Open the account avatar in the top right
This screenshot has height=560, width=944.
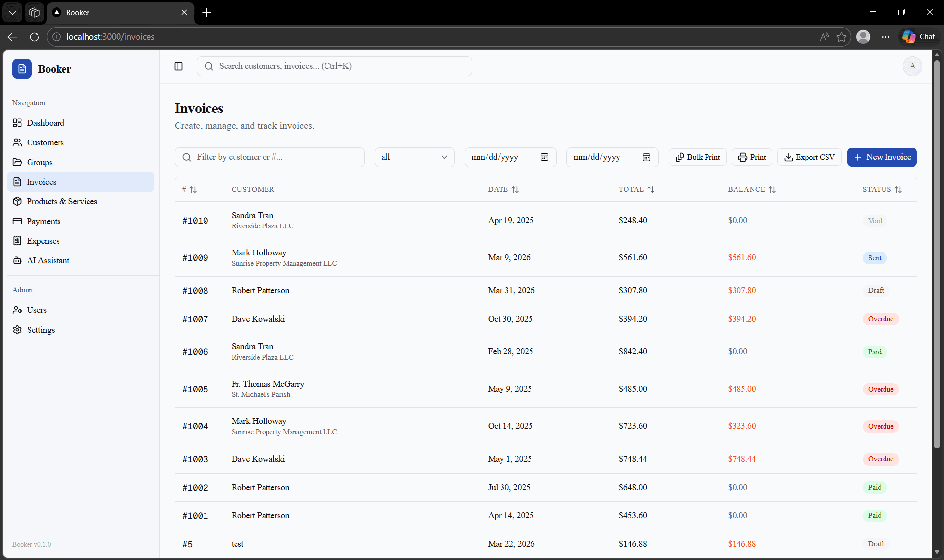pos(913,66)
